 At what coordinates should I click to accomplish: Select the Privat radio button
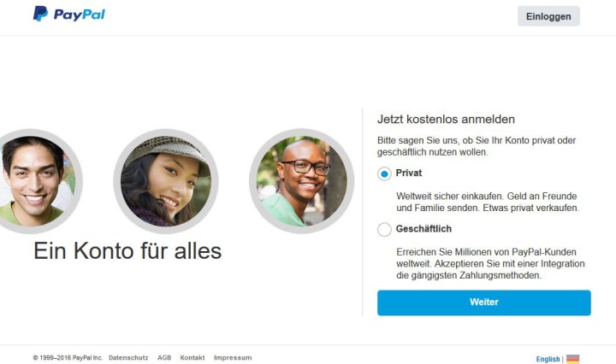coord(385,173)
